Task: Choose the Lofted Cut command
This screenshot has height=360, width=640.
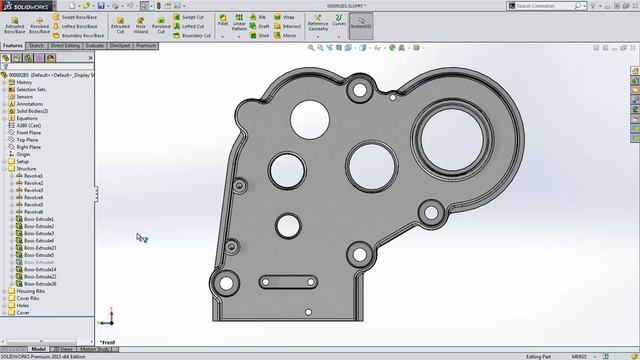Action: (x=189, y=26)
